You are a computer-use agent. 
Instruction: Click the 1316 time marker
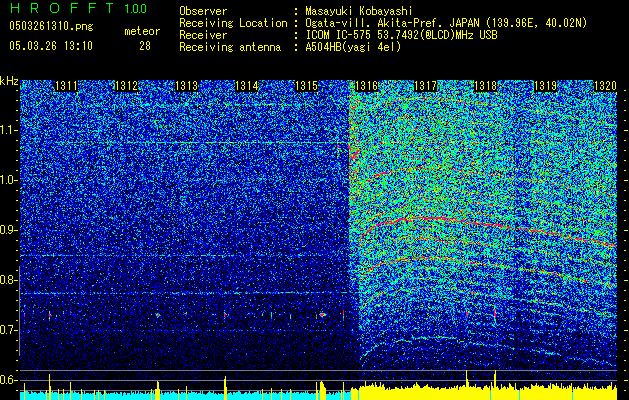(366, 86)
